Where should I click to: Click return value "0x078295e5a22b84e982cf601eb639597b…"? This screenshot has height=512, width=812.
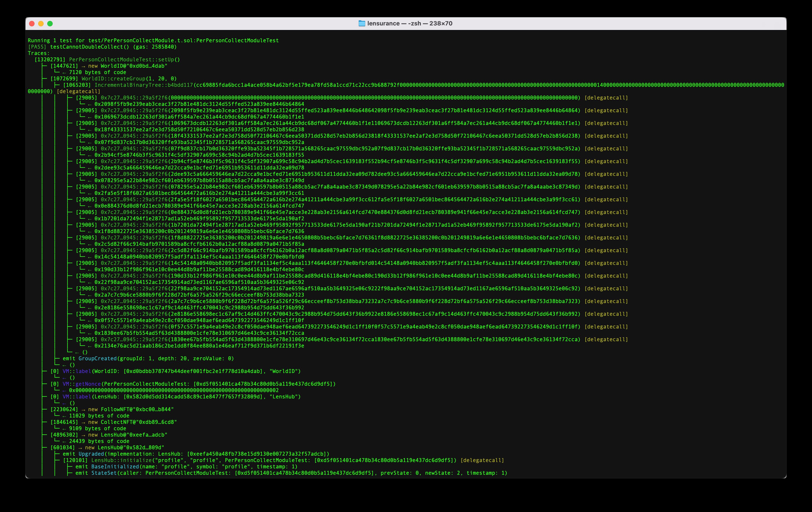(x=199, y=180)
